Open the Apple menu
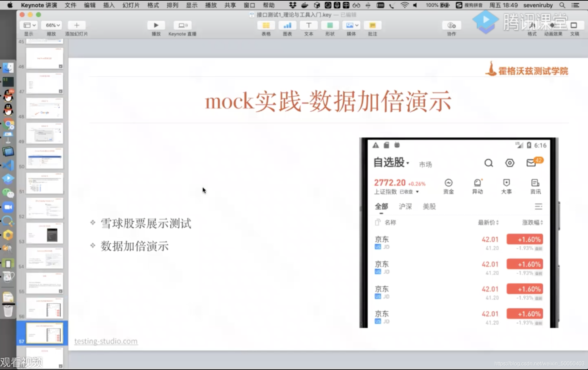The image size is (588, 370). click(x=10, y=5)
